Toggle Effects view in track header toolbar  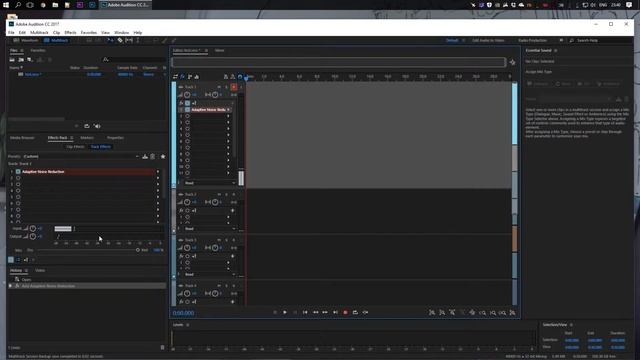coord(182,77)
